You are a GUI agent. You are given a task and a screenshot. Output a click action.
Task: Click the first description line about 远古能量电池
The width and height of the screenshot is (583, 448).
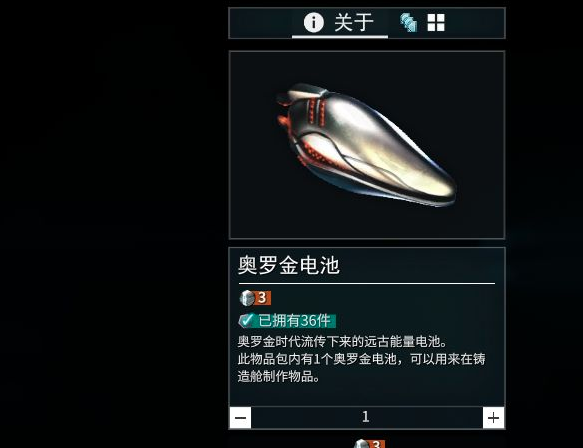343,341
